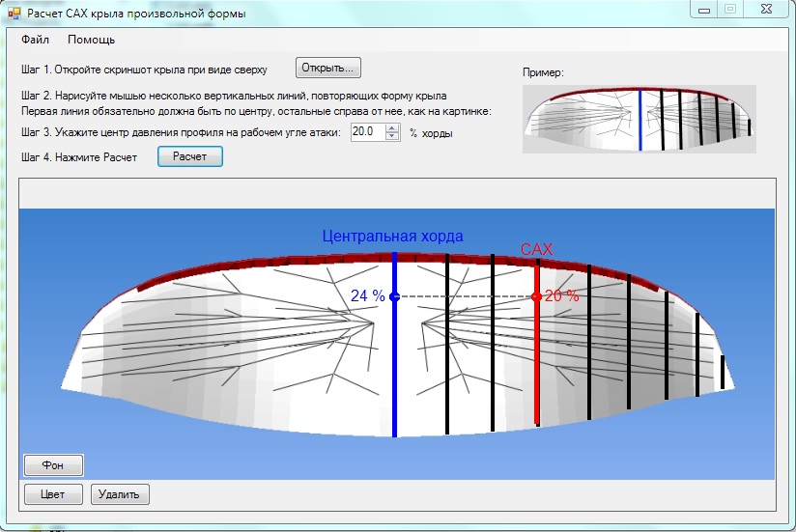Click the application icon in title bar

(14, 14)
